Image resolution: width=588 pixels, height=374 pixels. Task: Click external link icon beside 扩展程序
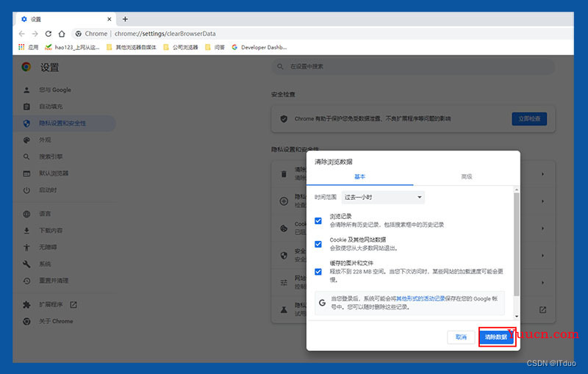coord(73,305)
